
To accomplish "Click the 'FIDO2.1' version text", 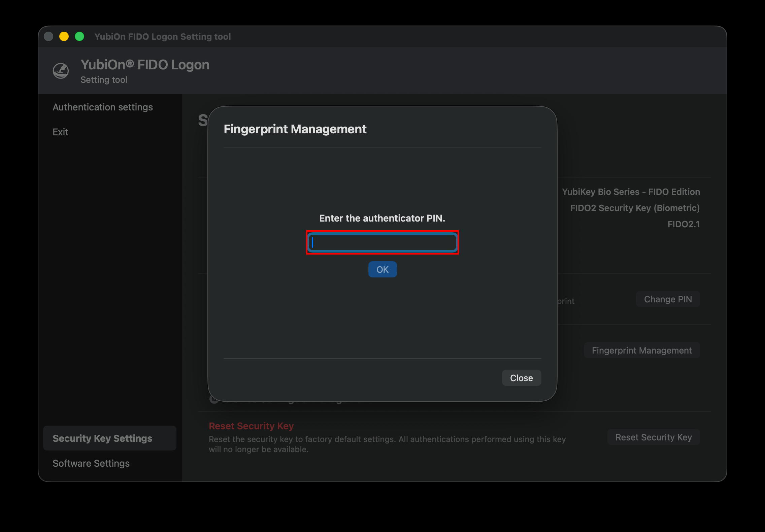I will tap(684, 224).
